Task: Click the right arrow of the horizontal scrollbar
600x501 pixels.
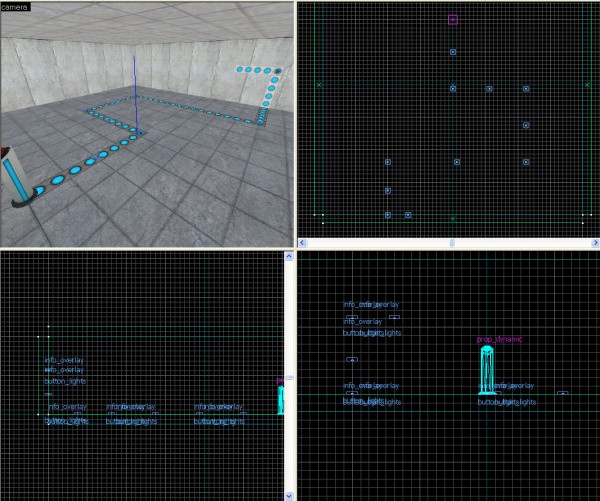Action: coord(595,243)
